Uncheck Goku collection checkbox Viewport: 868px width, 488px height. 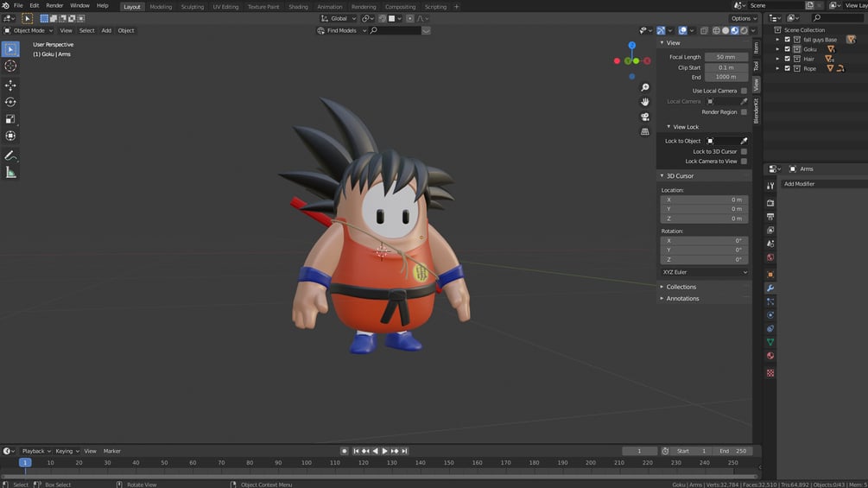click(x=787, y=49)
